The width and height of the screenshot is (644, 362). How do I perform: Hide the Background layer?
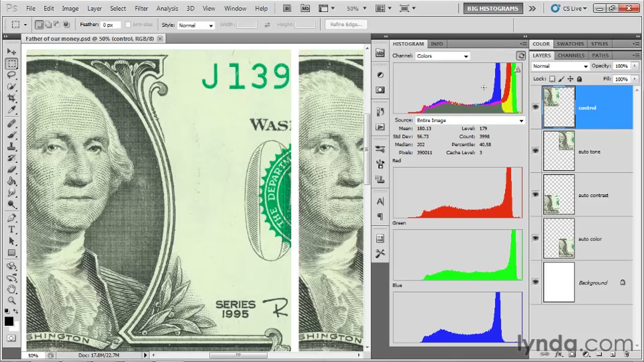click(x=535, y=282)
